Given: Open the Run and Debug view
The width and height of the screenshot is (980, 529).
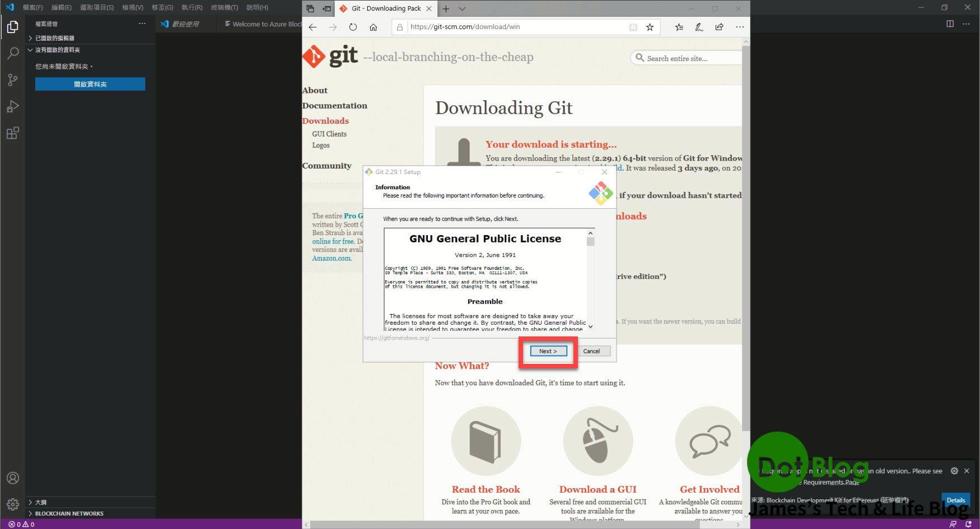Looking at the screenshot, I should (12, 106).
